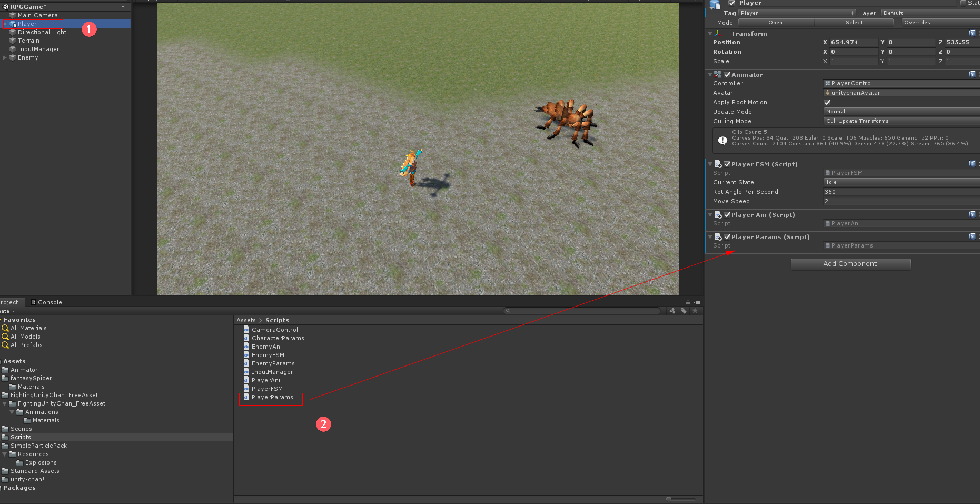Viewport: 980px width, 504px height.
Task: Uncheck Apply Root Motion
Action: pos(827,102)
